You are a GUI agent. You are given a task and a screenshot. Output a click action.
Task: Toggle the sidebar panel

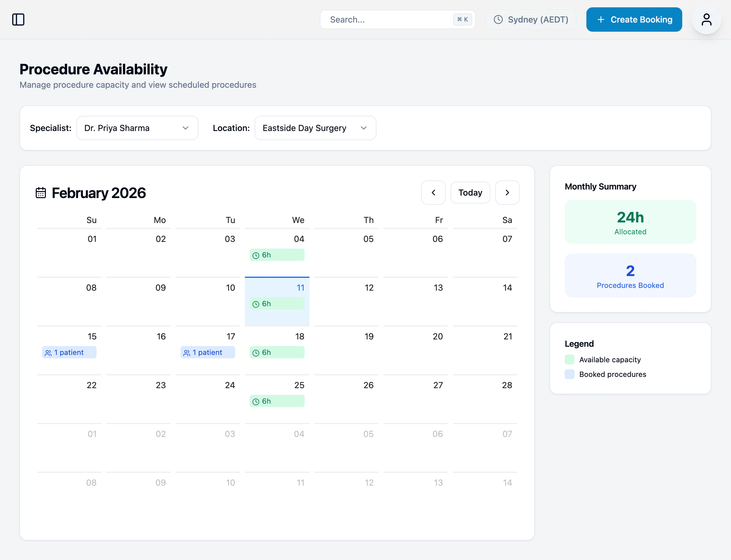[18, 19]
